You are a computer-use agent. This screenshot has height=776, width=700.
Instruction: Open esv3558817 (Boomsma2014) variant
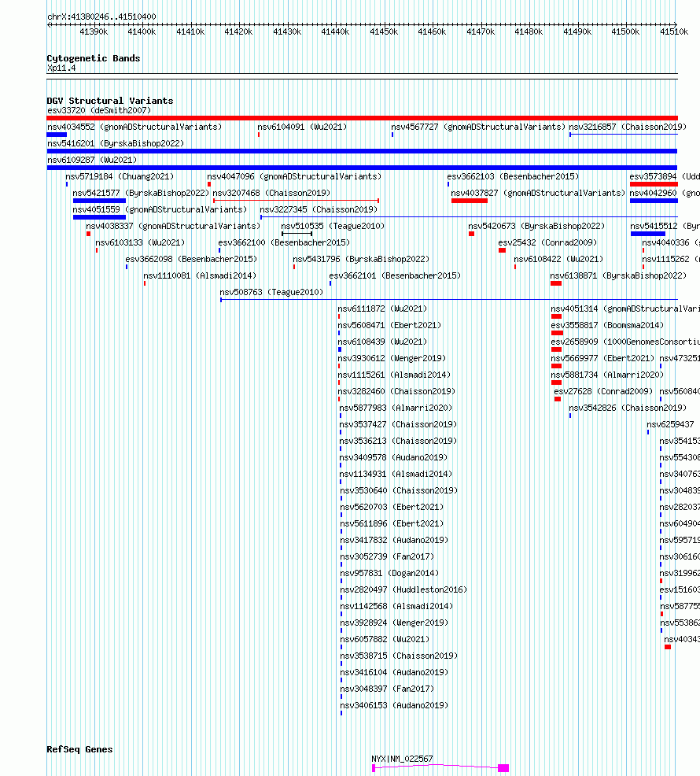[x=607, y=325]
